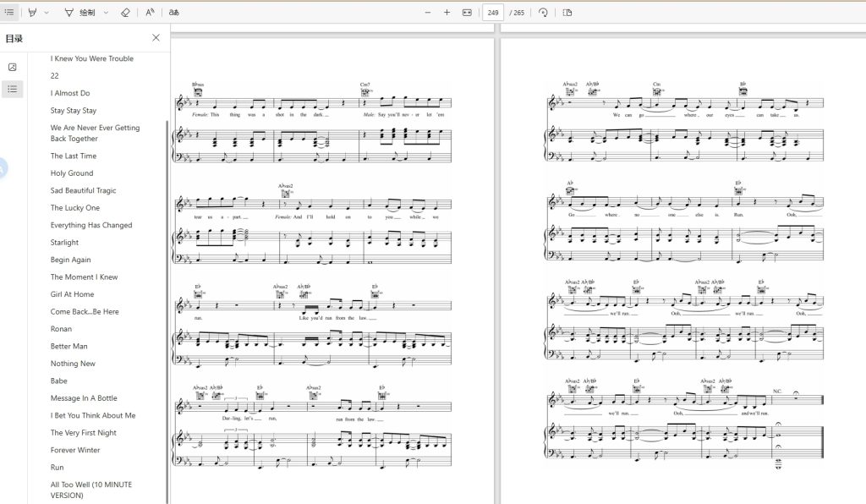Image resolution: width=866 pixels, height=504 pixels.
Task: Edit the page number field showing 249
Action: 493,12
